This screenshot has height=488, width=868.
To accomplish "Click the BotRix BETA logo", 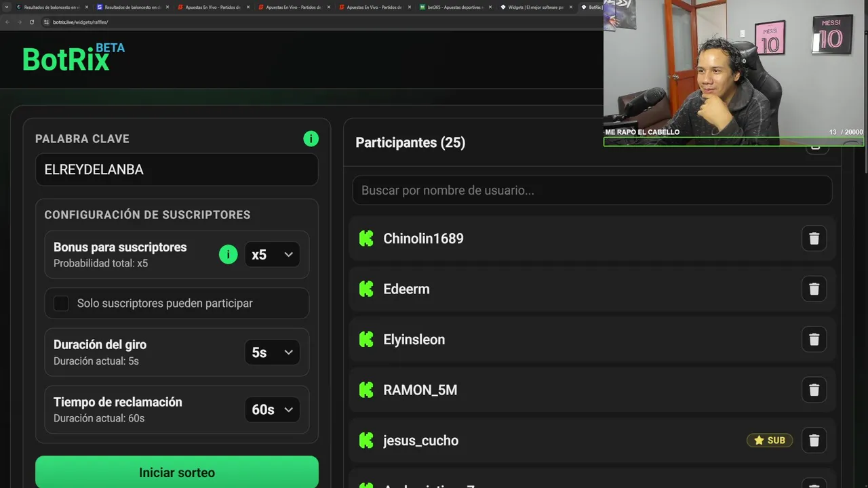I will click(x=73, y=58).
